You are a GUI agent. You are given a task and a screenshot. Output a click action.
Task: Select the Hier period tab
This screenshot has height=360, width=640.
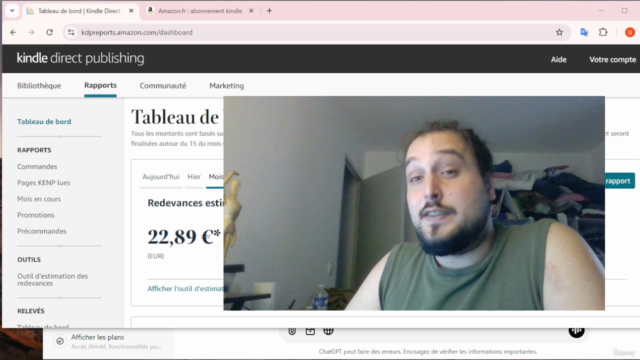(194, 177)
